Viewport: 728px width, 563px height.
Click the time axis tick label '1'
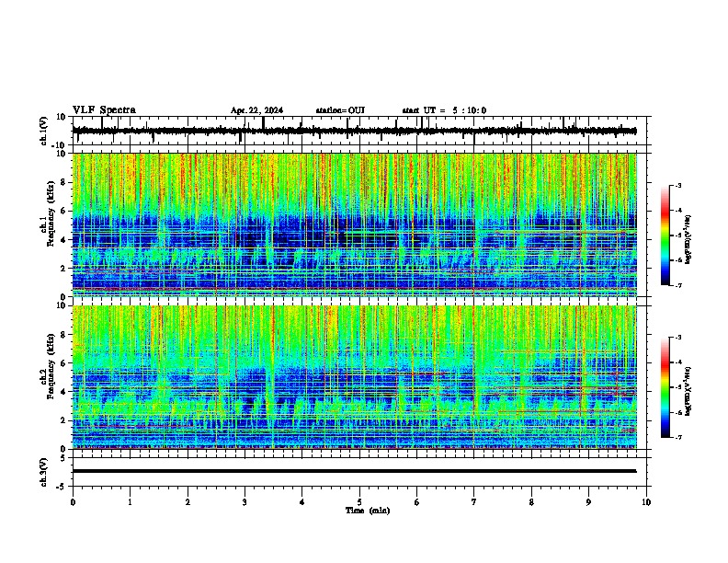coord(130,502)
